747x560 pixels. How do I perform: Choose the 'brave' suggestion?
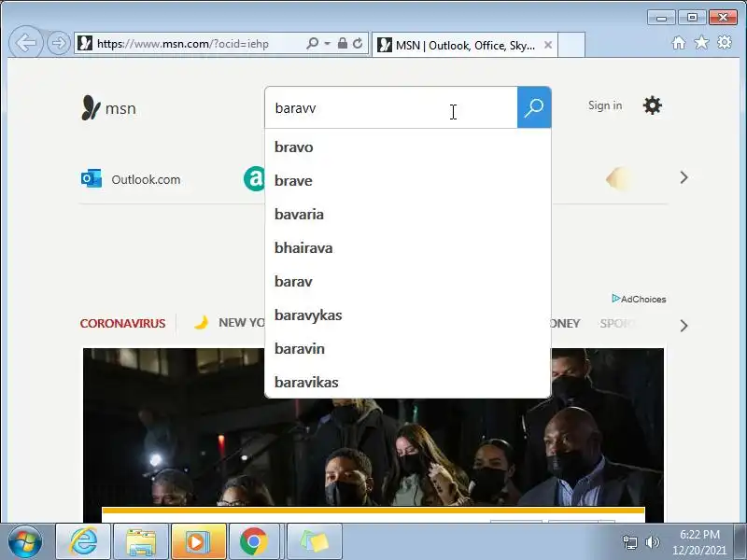pos(408,181)
